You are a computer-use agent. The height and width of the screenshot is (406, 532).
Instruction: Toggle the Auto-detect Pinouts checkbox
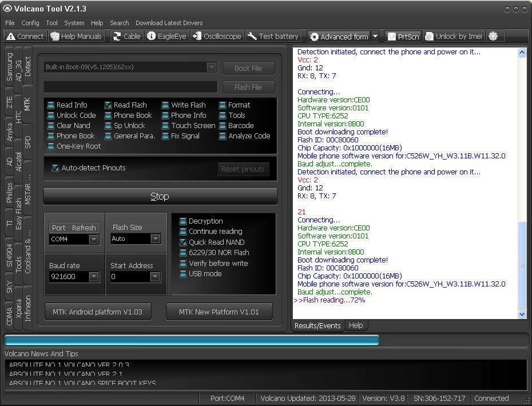click(55, 168)
